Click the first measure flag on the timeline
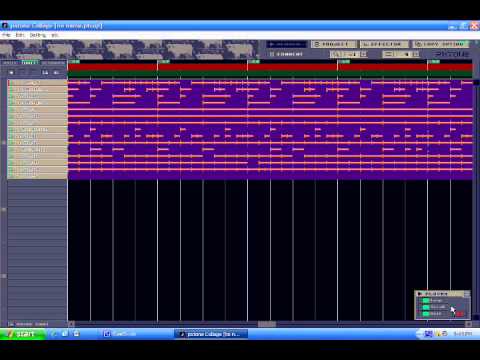The height and width of the screenshot is (360, 480). coord(74,61)
